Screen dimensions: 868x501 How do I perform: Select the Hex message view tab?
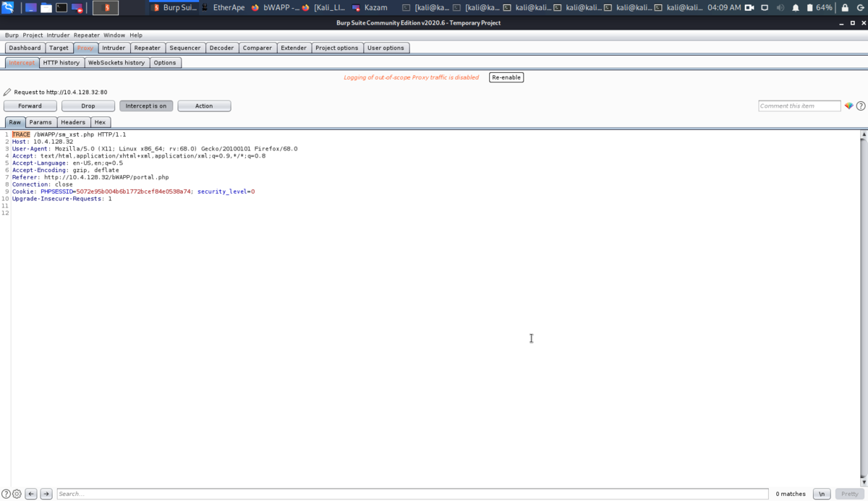101,122
